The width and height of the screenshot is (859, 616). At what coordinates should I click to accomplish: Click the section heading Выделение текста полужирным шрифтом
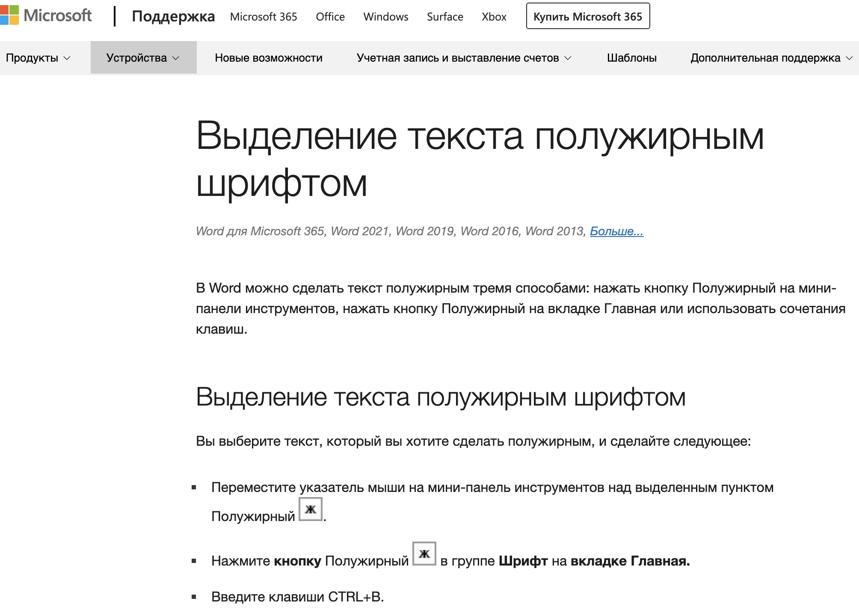click(x=441, y=397)
